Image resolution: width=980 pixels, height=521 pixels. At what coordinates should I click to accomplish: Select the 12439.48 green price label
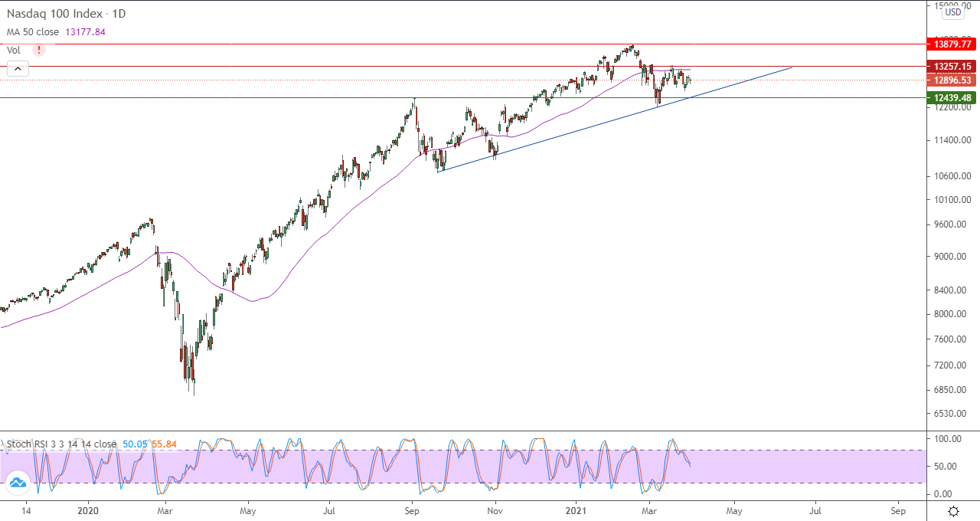(952, 97)
